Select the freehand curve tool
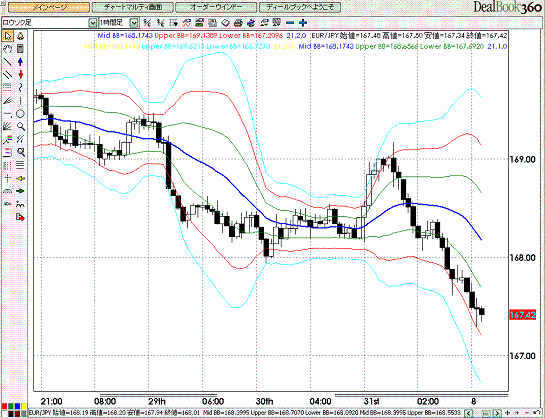 coord(21,88)
